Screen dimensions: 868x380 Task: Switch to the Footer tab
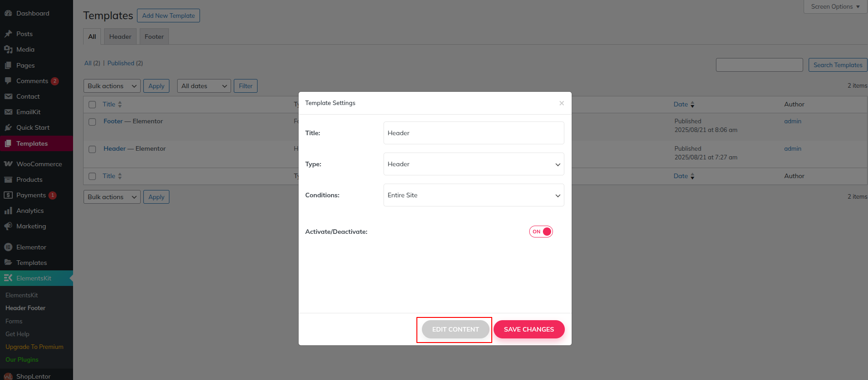click(154, 37)
